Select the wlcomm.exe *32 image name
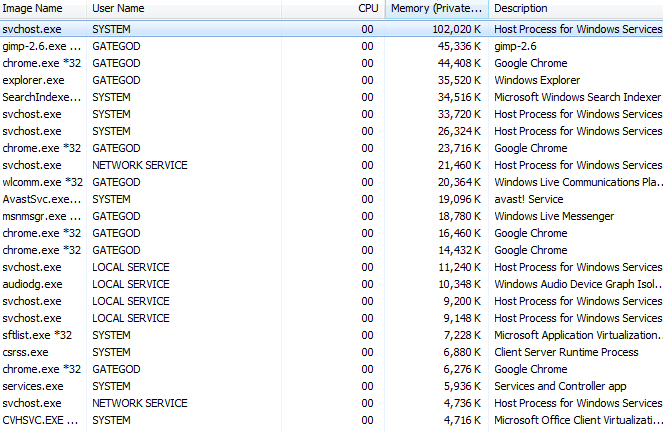The height and width of the screenshot is (432, 663). (x=42, y=182)
